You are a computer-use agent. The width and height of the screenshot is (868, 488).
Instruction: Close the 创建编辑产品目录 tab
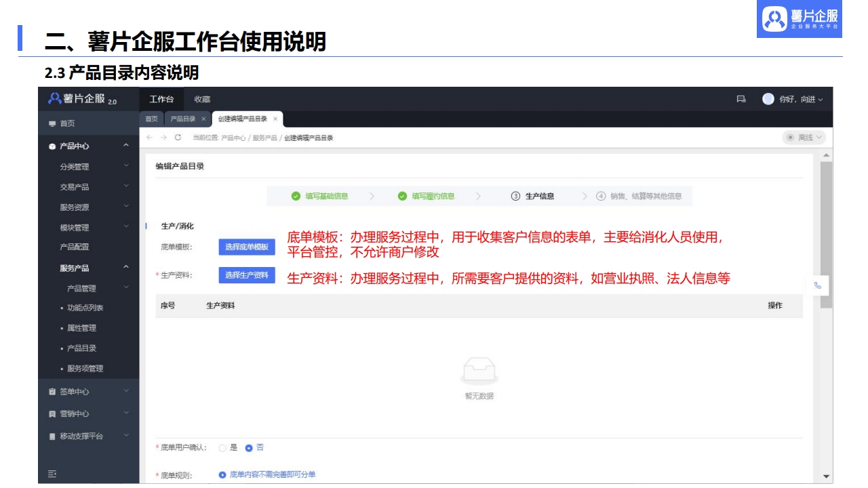[275, 119]
